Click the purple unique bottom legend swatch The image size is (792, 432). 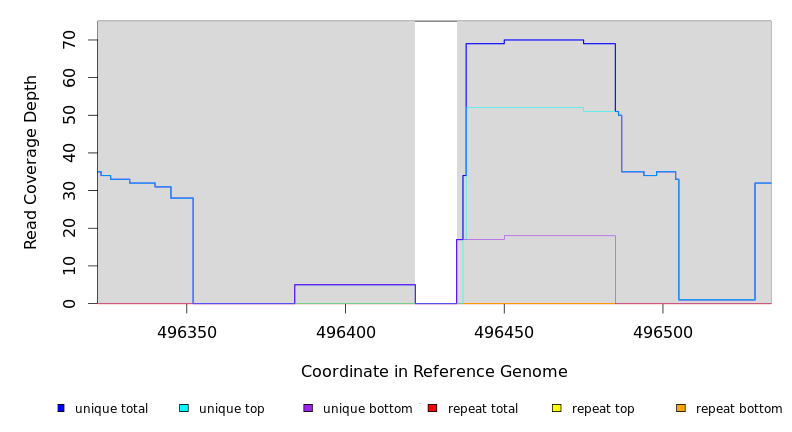[x=308, y=408]
